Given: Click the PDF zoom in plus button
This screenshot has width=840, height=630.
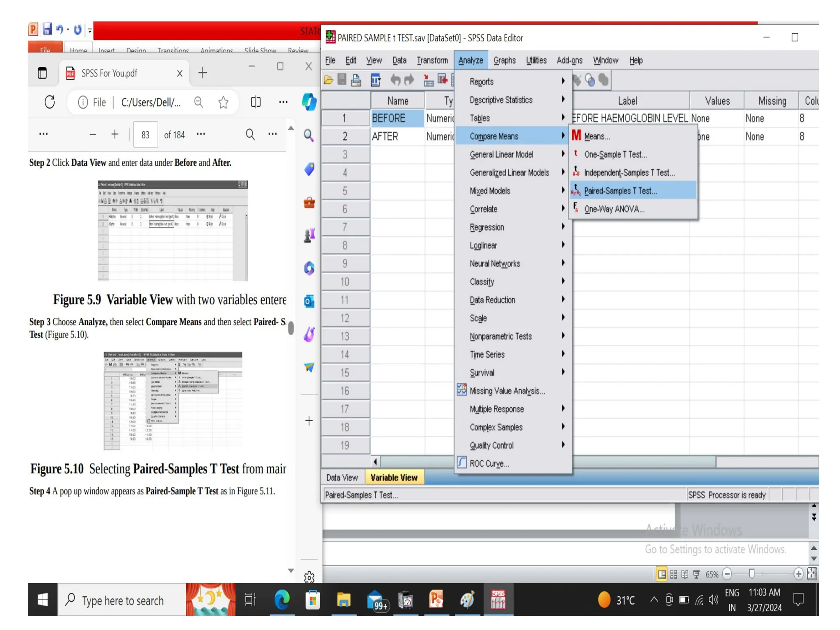Looking at the screenshot, I should tap(115, 135).
